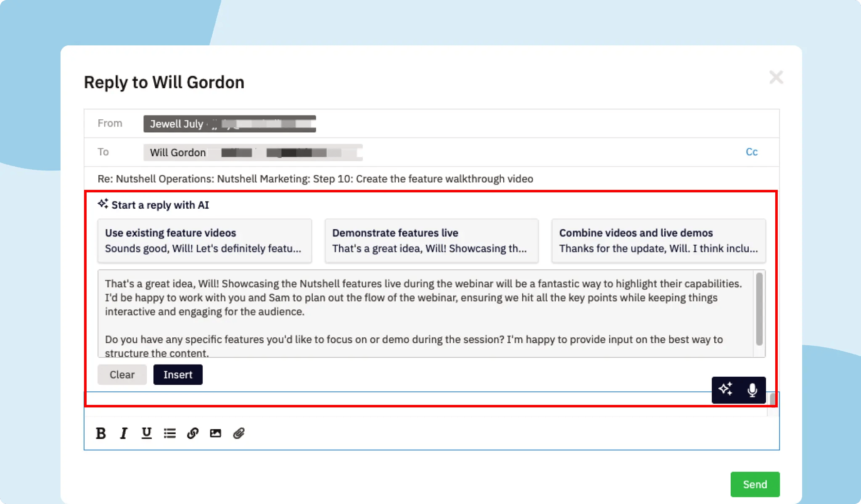The width and height of the screenshot is (861, 504).
Task: Activate the voice dictation microphone
Action: click(x=752, y=390)
